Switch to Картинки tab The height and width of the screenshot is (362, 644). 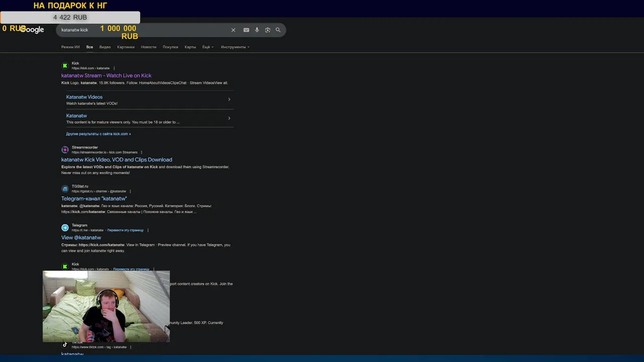[x=126, y=47]
